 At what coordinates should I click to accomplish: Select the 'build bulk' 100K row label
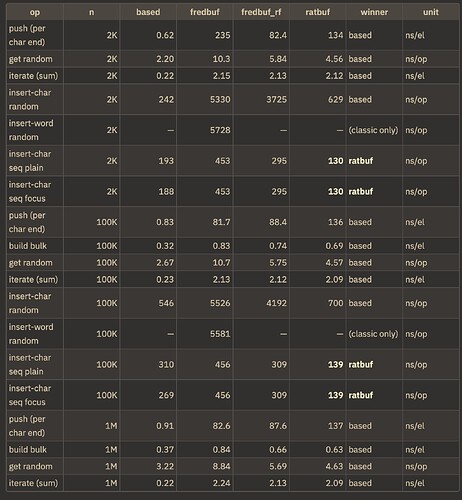pos(28,246)
